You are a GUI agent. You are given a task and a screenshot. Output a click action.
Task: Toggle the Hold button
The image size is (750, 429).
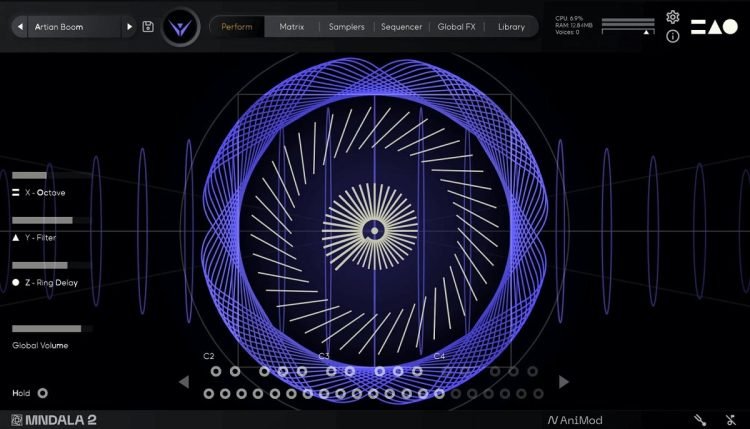pyautogui.click(x=42, y=393)
